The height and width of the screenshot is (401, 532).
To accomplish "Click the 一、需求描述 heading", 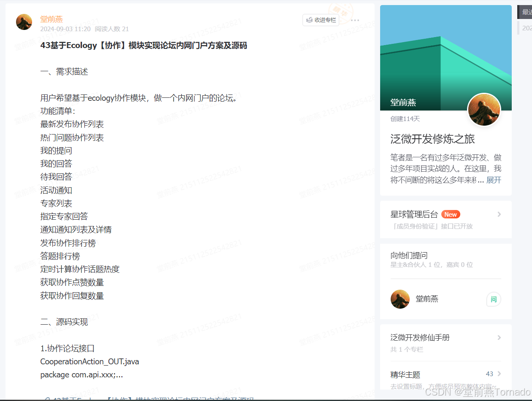I will [64, 72].
